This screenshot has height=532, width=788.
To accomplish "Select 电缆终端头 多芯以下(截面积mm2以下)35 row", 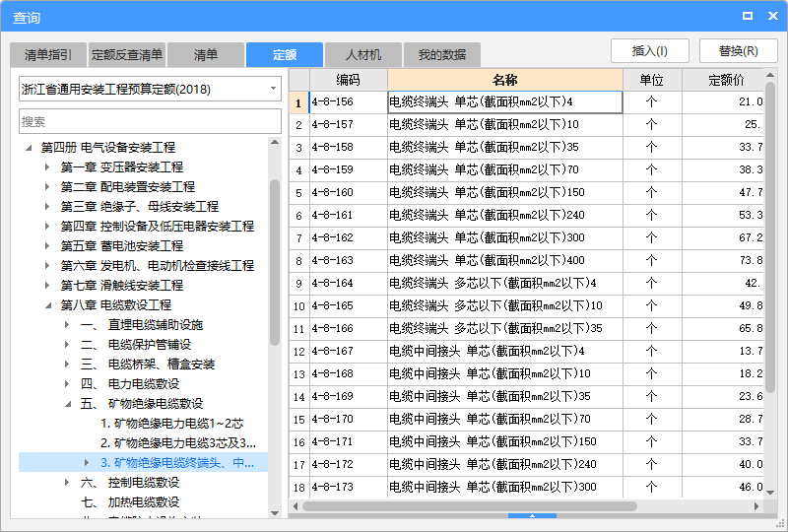I will [505, 328].
